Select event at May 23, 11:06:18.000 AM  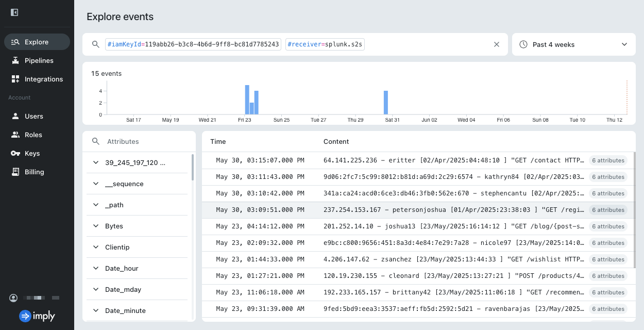417,292
